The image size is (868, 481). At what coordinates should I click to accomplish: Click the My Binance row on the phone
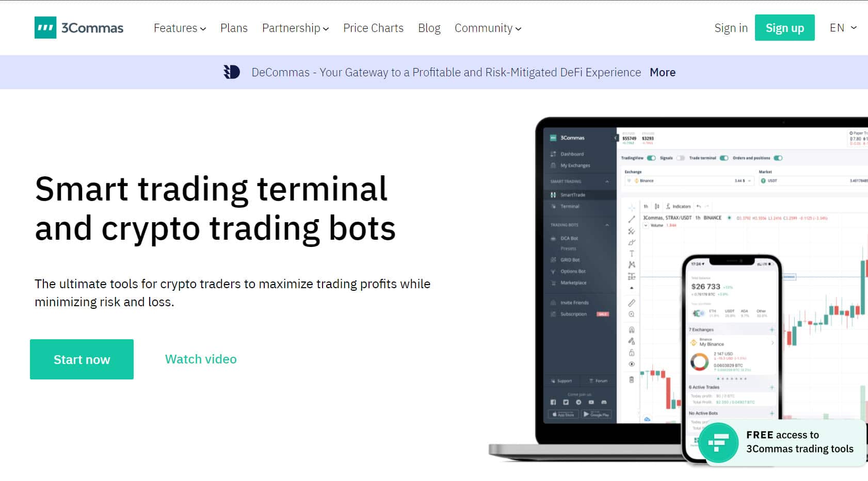732,342
